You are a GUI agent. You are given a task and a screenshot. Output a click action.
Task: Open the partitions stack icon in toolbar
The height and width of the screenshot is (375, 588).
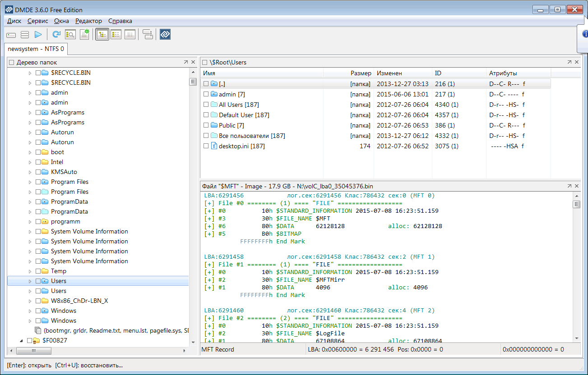tap(25, 34)
